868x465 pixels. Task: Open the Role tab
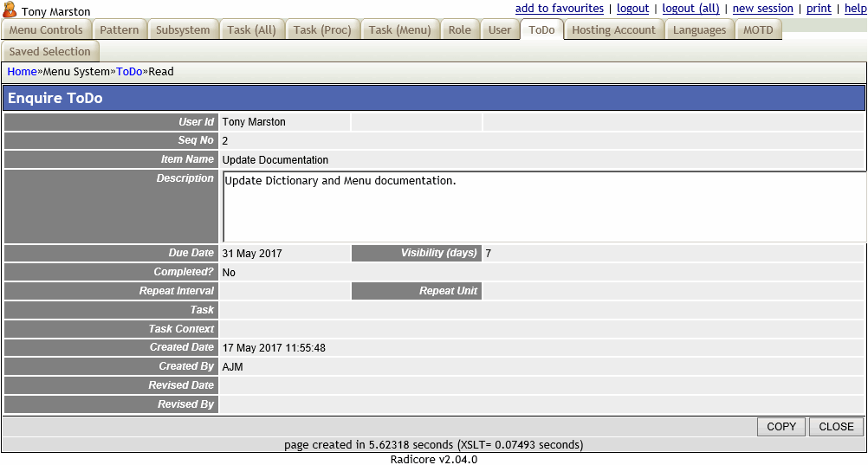(460, 30)
